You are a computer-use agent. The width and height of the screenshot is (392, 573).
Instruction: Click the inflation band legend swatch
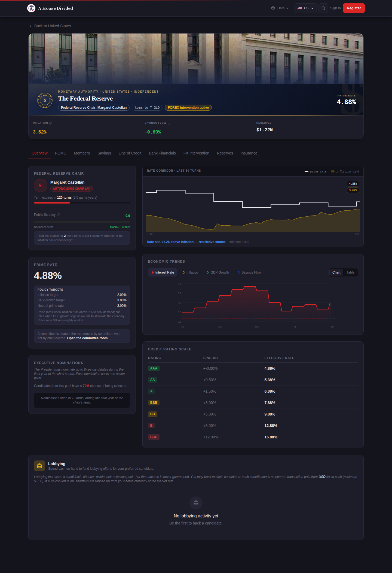point(333,171)
